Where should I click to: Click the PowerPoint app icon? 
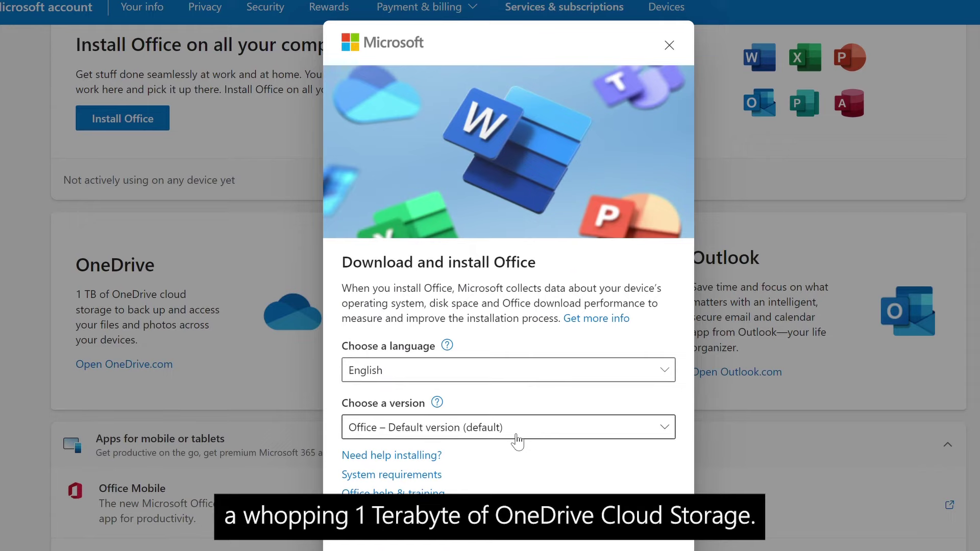pyautogui.click(x=849, y=57)
